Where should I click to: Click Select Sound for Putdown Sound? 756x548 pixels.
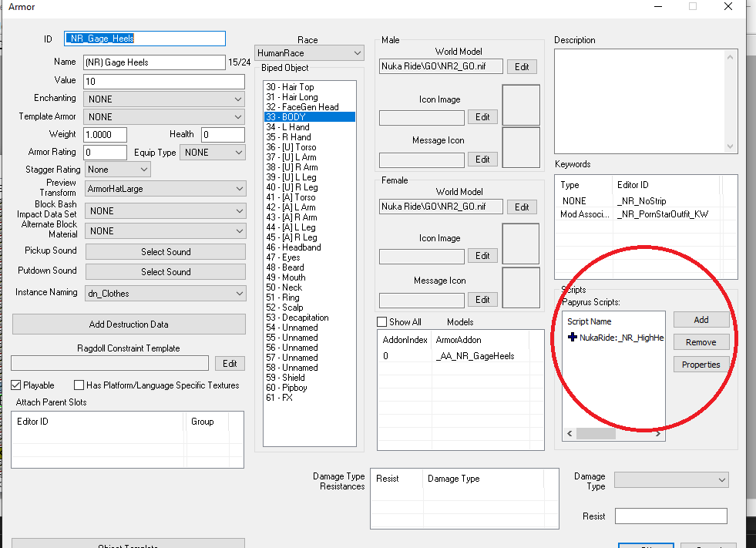(166, 271)
